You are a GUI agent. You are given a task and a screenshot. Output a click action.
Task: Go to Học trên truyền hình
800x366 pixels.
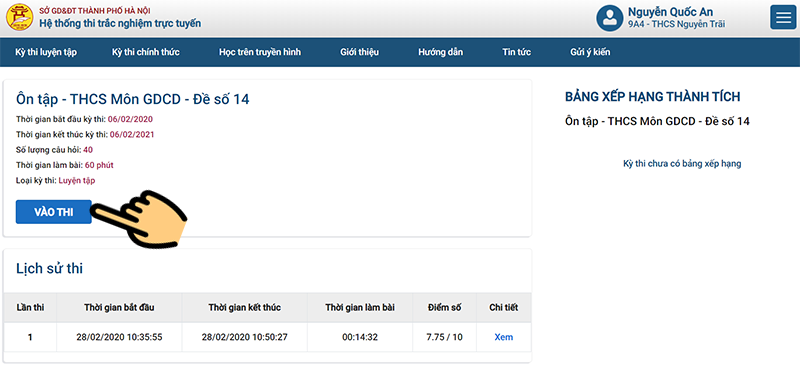(260, 52)
